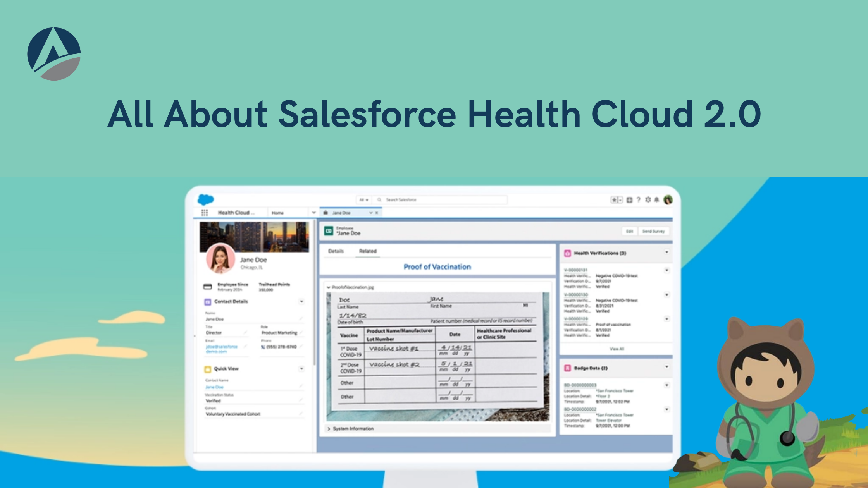Viewport: 868px width, 488px height.
Task: Open row actions for BD-0000000003
Action: click(x=667, y=385)
